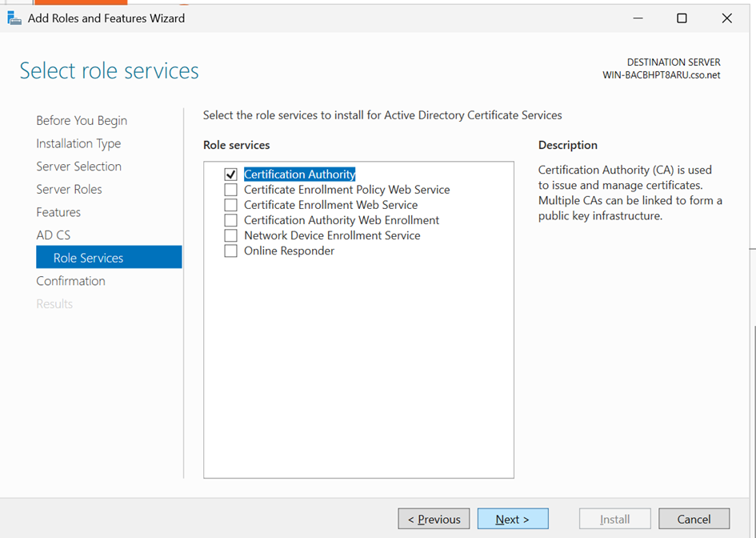Go to the Server Selection step

(78, 166)
